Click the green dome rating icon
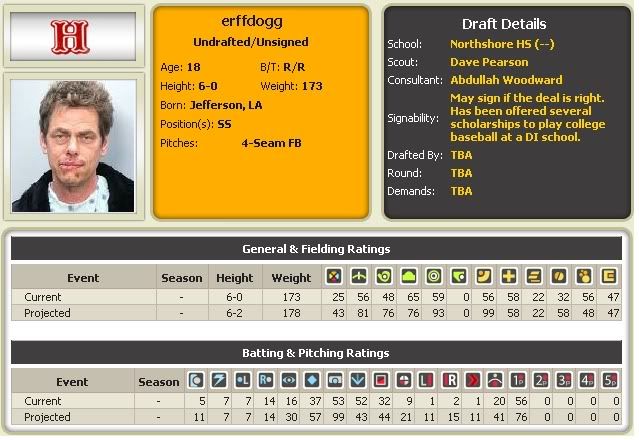The width and height of the screenshot is (639, 440). (410, 277)
